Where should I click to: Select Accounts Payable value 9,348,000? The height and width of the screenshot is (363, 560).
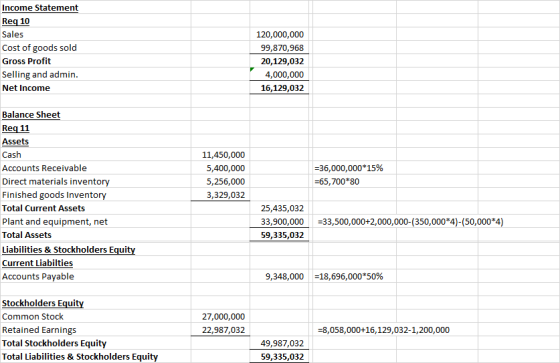pyautogui.click(x=284, y=277)
